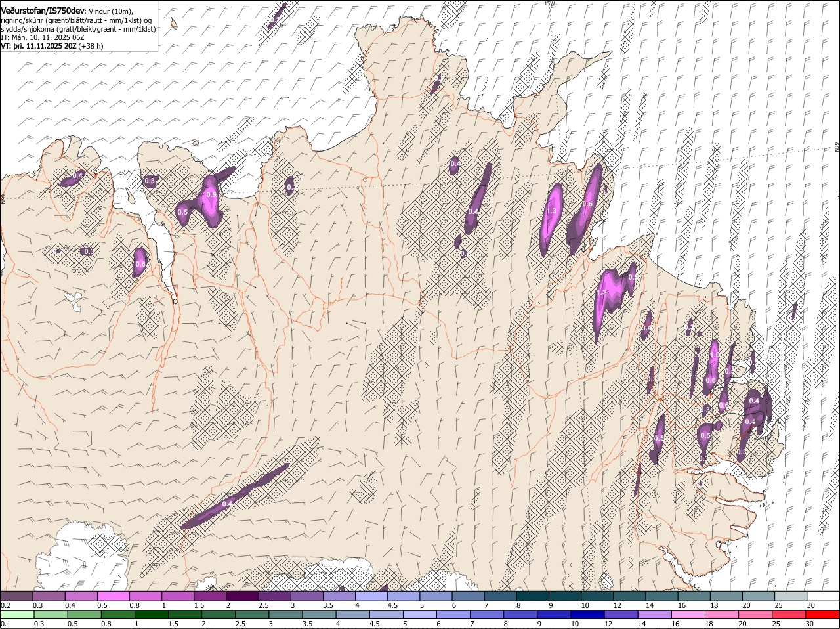Image resolution: width=840 pixels, height=629 pixels.
Task: Pick purple legend swatch starting at 0.2
Action: 17,596
